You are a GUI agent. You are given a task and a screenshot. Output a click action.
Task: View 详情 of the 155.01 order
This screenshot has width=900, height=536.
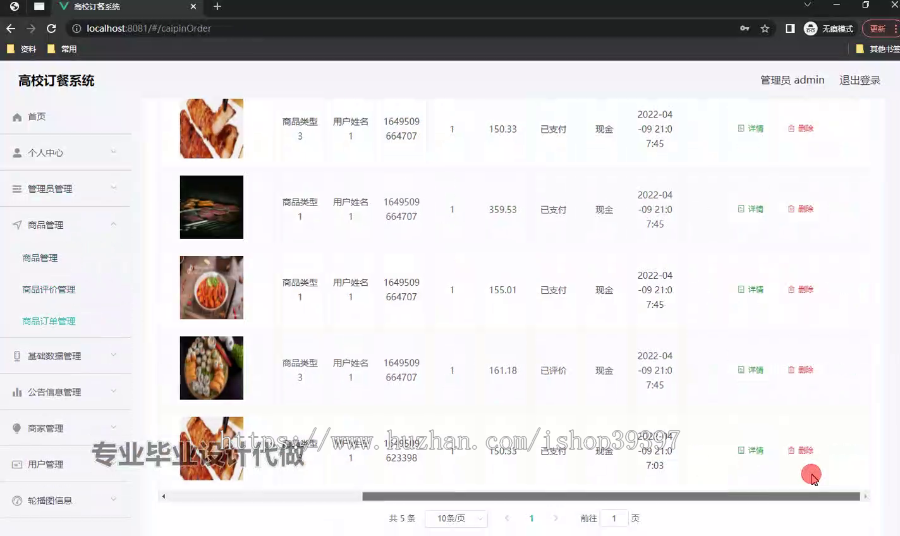coord(751,289)
